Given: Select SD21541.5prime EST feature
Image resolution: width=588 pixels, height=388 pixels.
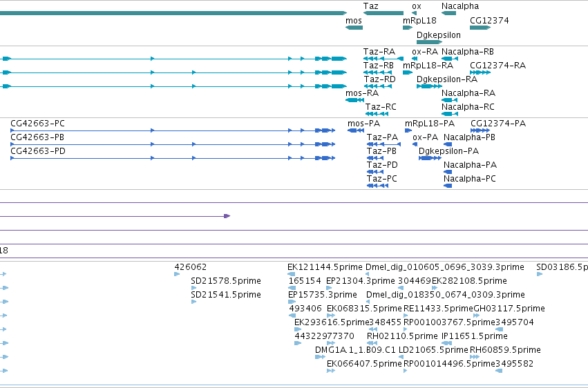Looking at the screenshot, I should pyautogui.click(x=194, y=302).
